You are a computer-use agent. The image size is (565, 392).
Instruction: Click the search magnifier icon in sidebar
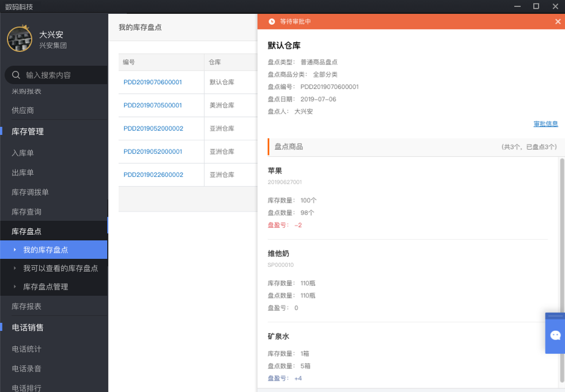tap(16, 75)
